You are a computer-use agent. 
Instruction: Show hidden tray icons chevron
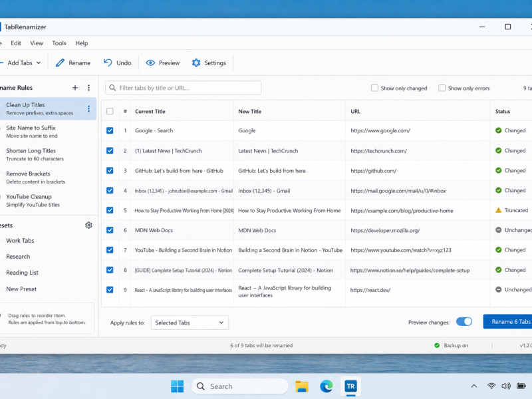[x=474, y=386]
